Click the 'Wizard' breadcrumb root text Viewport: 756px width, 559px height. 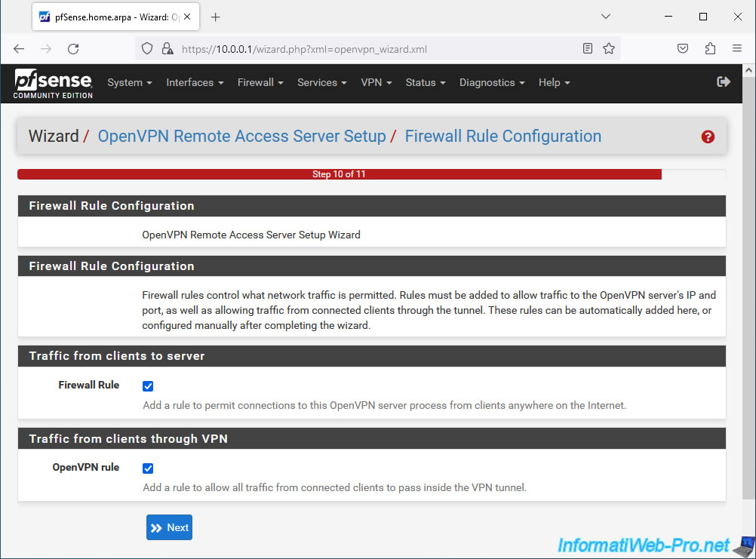pos(53,137)
